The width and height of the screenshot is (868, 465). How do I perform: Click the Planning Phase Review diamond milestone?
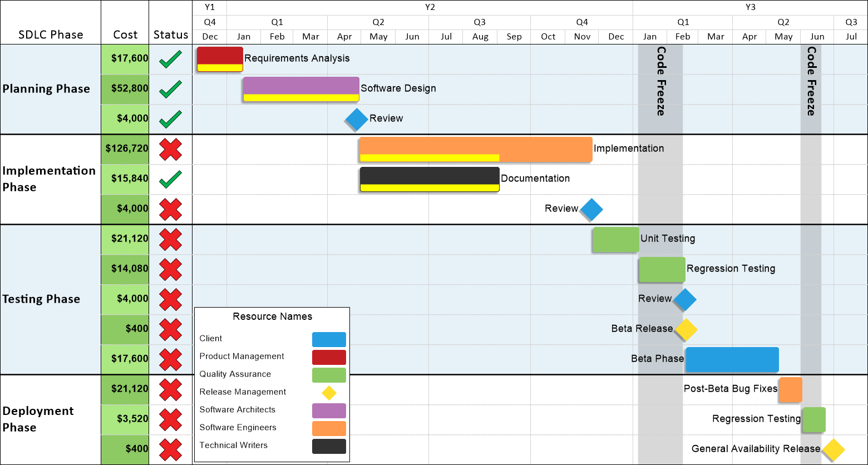click(356, 119)
